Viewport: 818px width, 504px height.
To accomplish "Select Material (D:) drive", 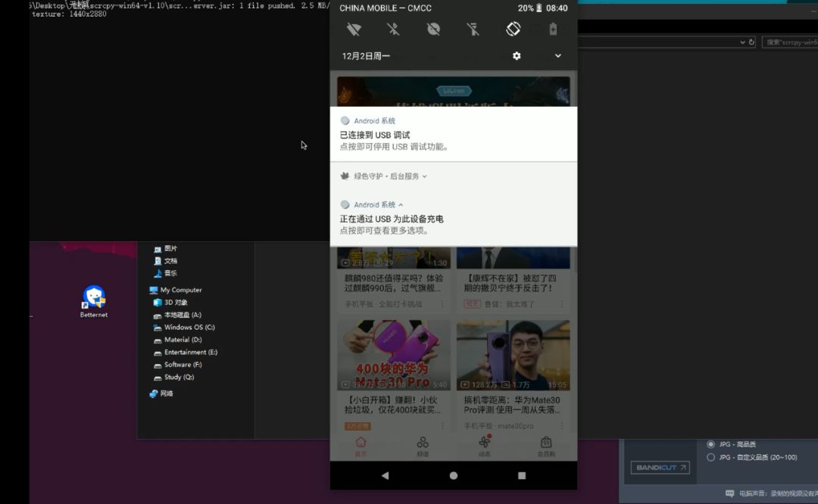I will (x=178, y=340).
